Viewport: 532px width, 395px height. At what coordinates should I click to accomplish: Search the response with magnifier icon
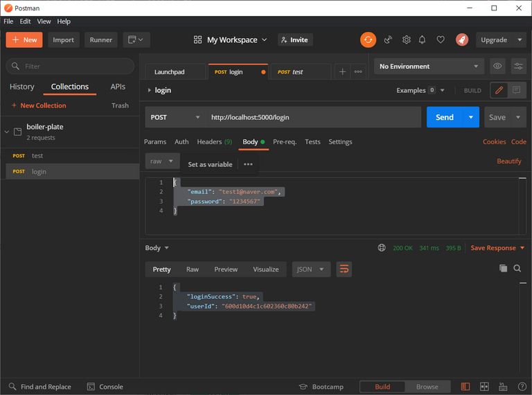[517, 268]
